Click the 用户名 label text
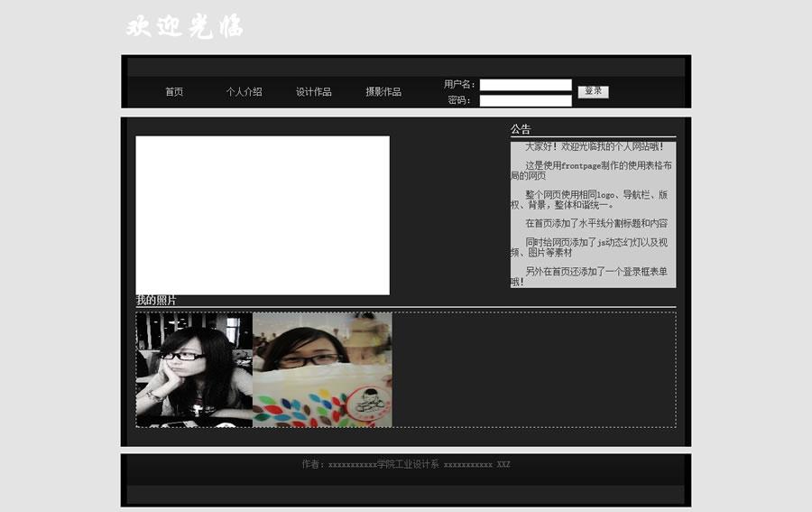The height and width of the screenshot is (512, 812). click(459, 85)
